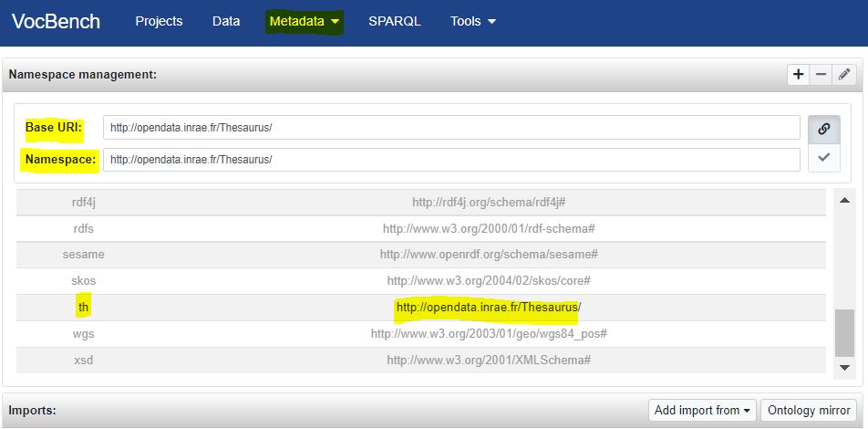This screenshot has width=868, height=429.
Task: Select the skos prefix row
Action: 420,280
